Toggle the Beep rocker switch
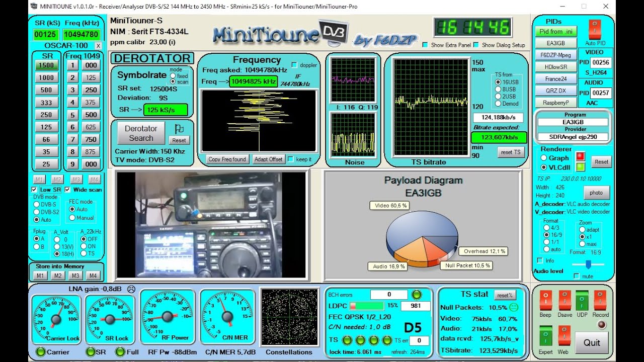644x362 pixels. (546, 300)
